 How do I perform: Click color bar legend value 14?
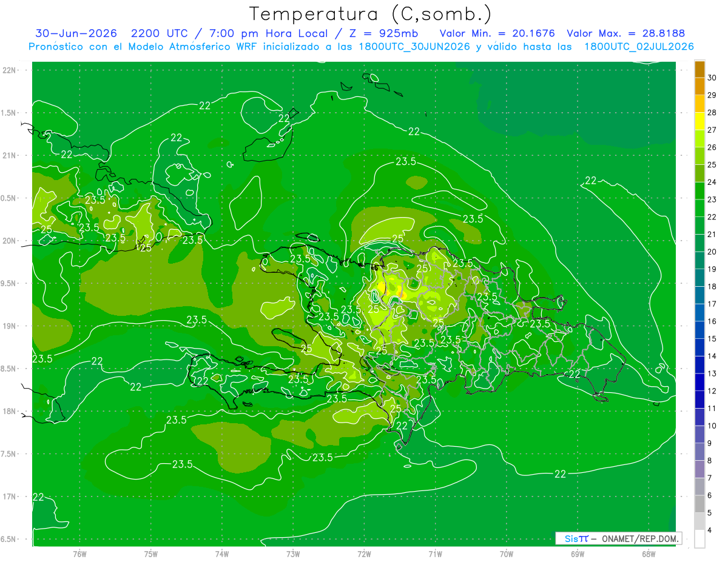(712, 356)
